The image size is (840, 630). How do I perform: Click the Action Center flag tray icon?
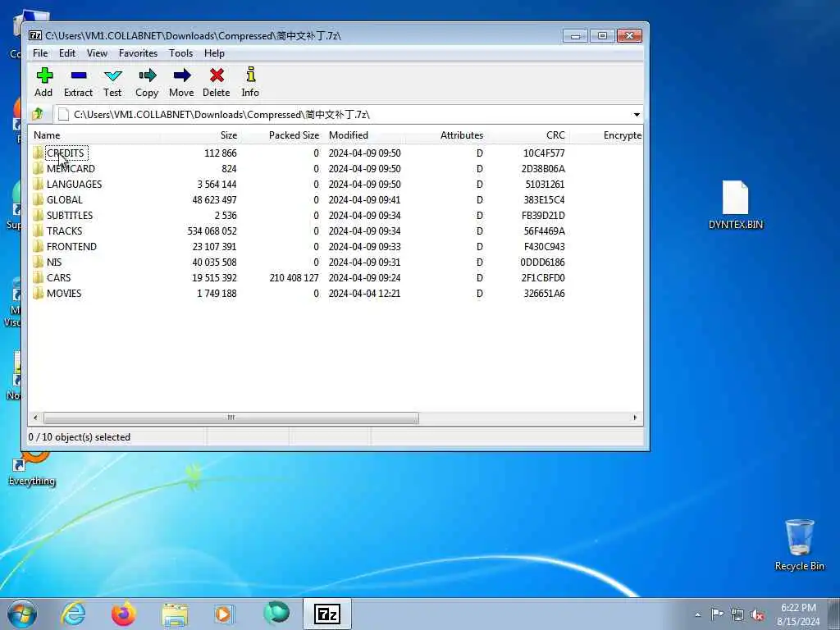(717, 614)
